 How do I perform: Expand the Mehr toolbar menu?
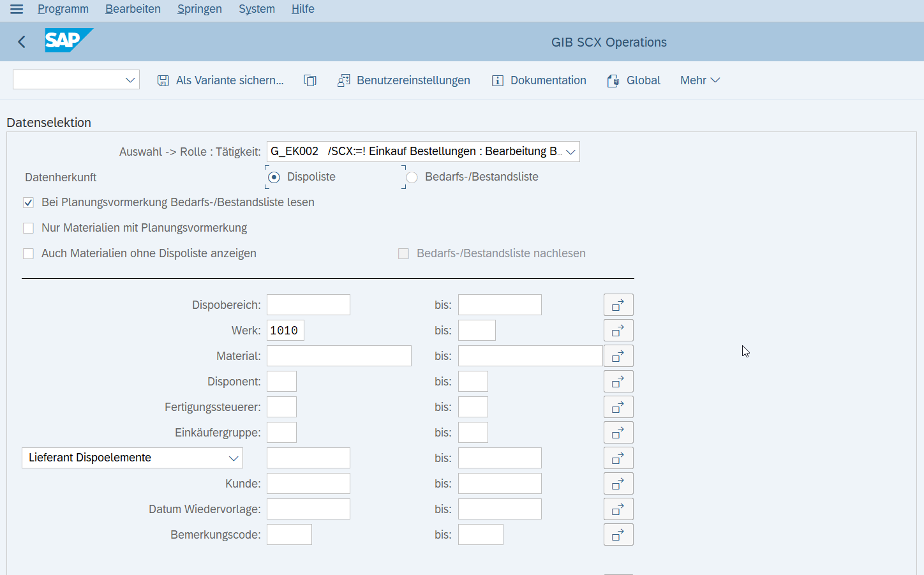[x=699, y=80]
